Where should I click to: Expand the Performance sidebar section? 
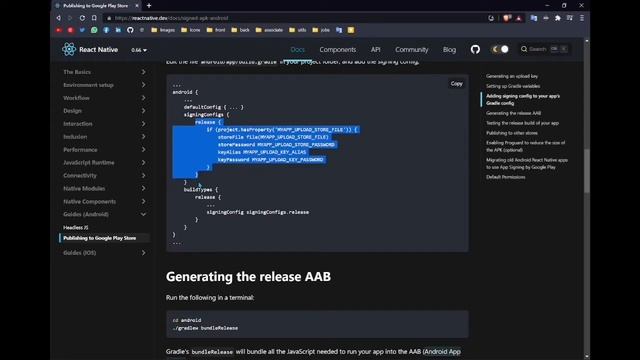(x=104, y=149)
